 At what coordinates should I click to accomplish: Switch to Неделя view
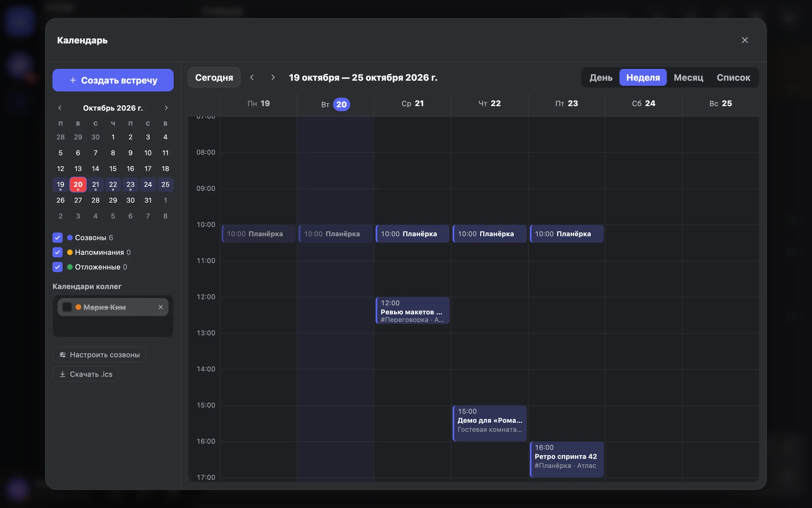coord(643,78)
